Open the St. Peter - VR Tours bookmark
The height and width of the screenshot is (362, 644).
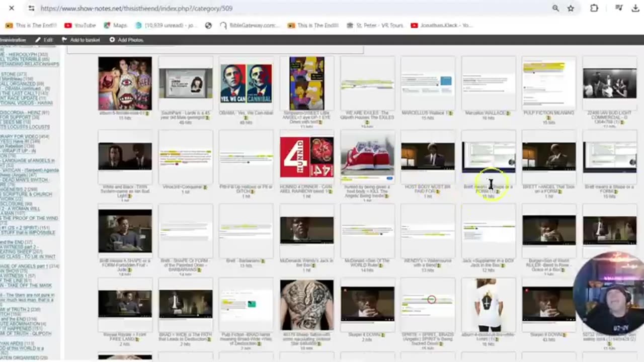[x=375, y=25]
